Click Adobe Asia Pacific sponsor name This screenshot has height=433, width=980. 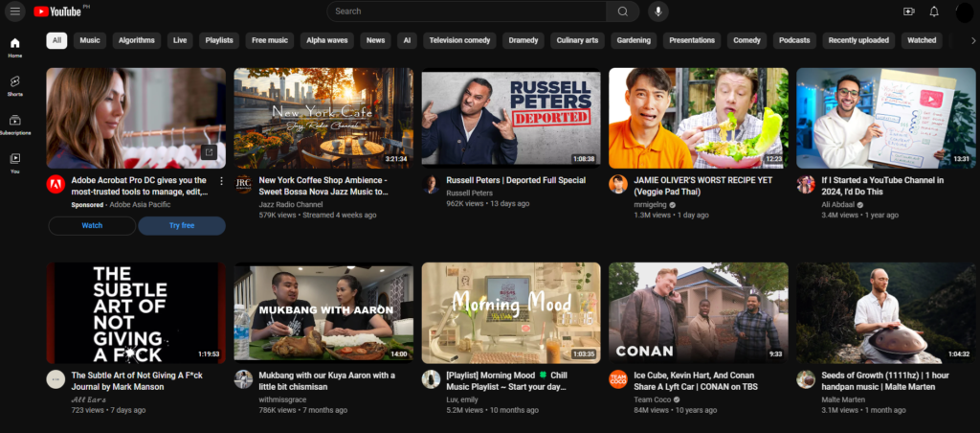(x=142, y=205)
